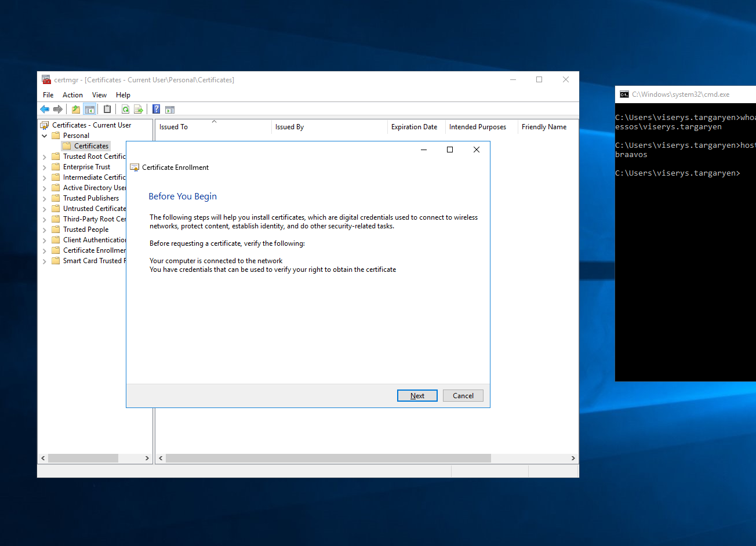756x546 pixels.
Task: Click the 'Before You Begin' heading
Action: point(183,196)
